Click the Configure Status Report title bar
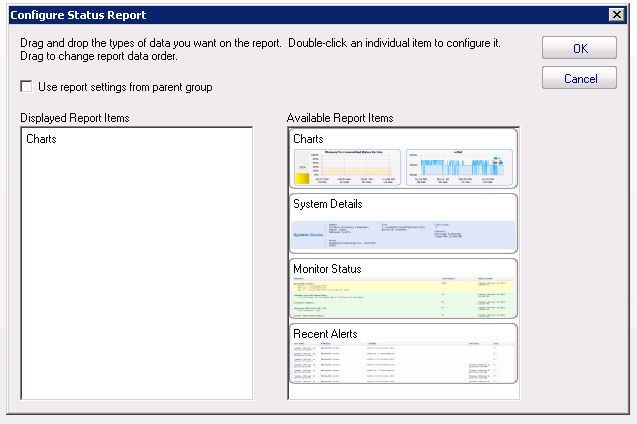 pyautogui.click(x=300, y=15)
